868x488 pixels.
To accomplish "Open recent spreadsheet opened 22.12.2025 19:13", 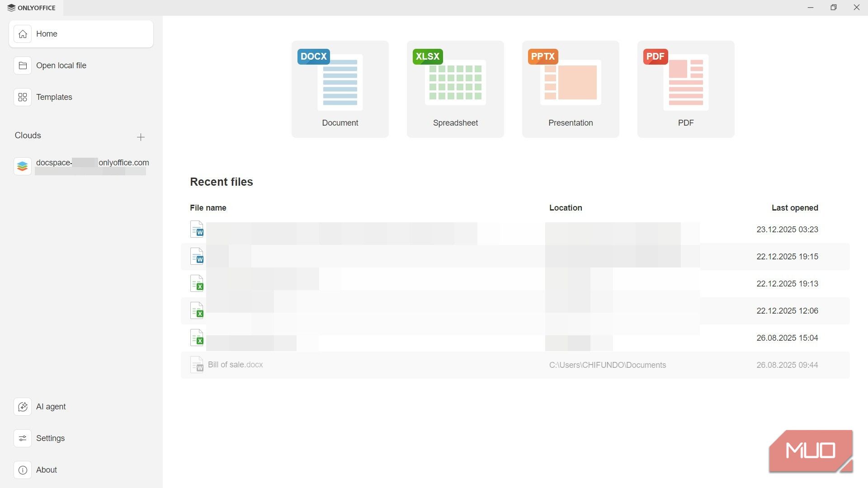I will point(515,284).
